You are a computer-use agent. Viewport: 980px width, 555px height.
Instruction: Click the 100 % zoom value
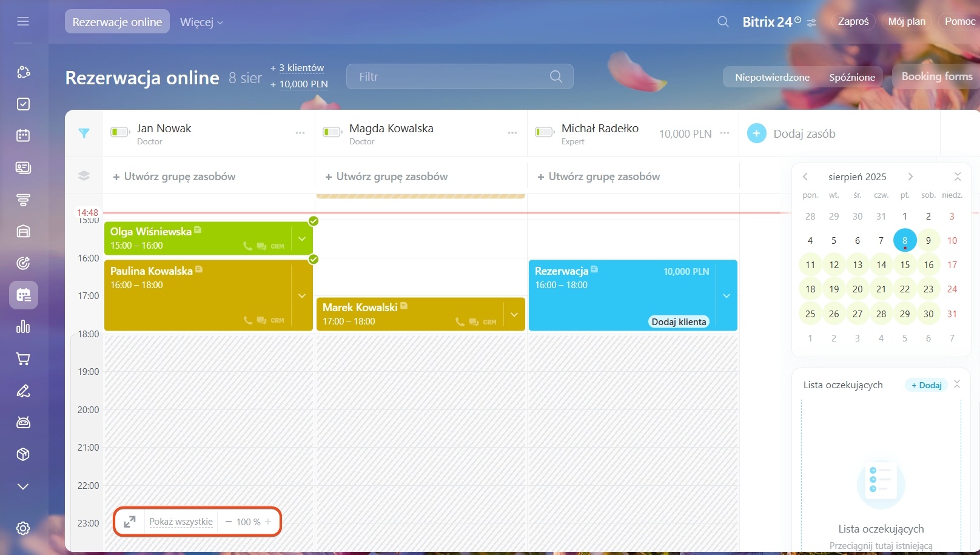[x=249, y=522]
